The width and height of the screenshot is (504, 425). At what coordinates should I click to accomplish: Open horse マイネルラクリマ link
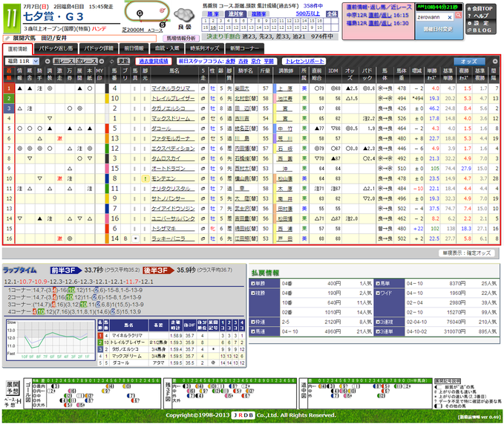point(171,88)
